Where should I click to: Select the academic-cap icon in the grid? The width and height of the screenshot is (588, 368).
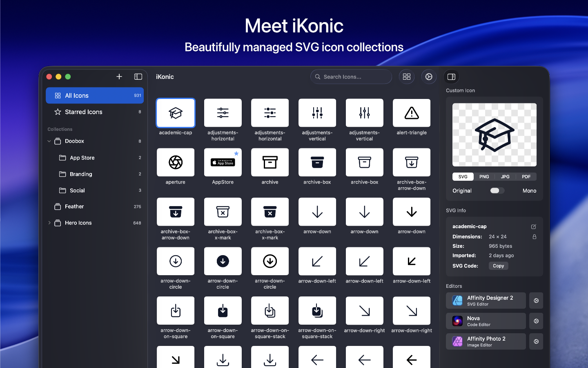coord(176,113)
